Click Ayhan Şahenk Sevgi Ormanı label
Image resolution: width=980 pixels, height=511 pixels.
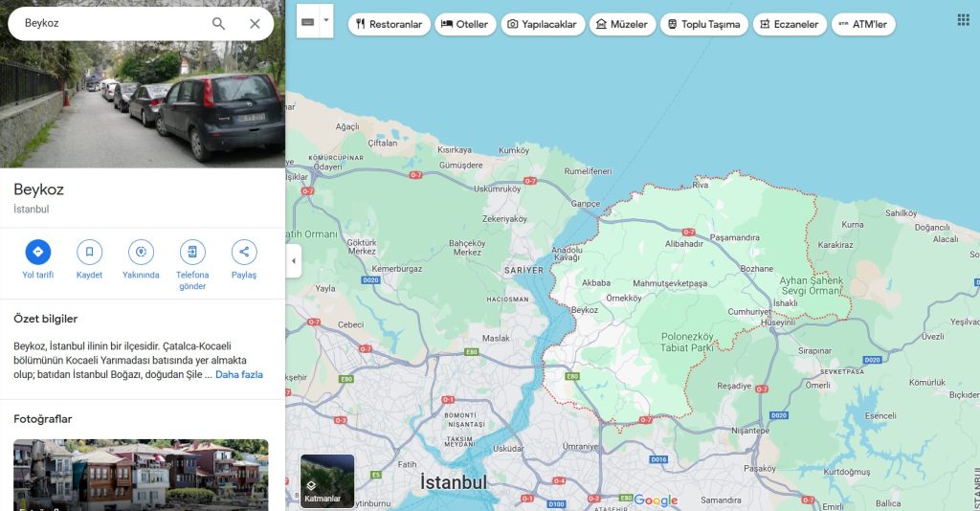[x=812, y=285]
